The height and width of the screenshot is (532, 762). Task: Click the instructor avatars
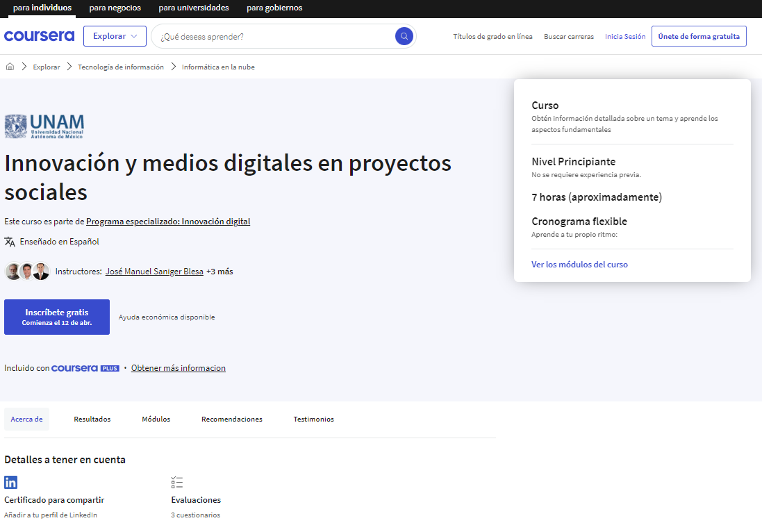(27, 271)
